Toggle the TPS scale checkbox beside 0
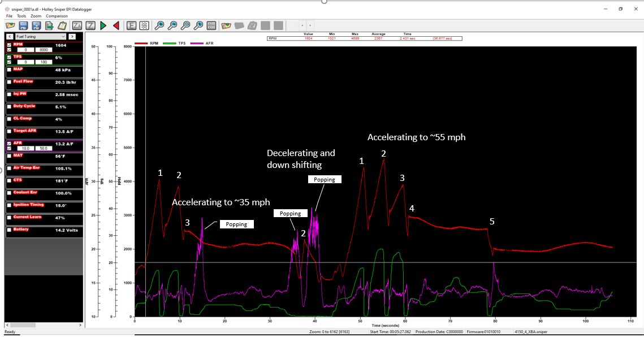Screen dimensions: 644x337 [9, 62]
